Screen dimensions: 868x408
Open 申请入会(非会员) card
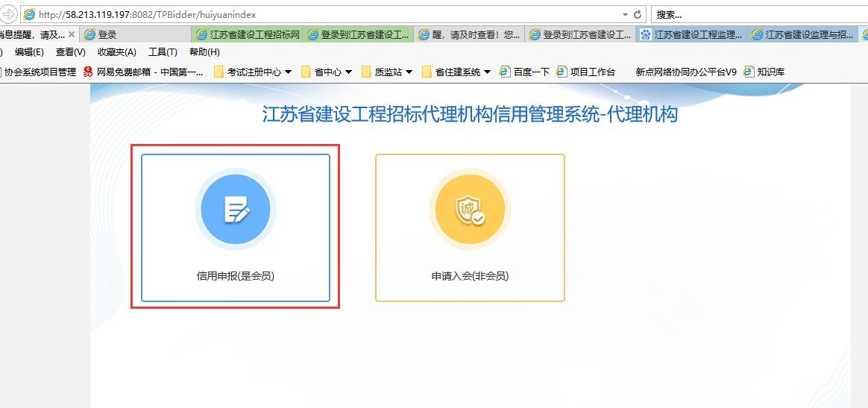pyautogui.click(x=470, y=227)
